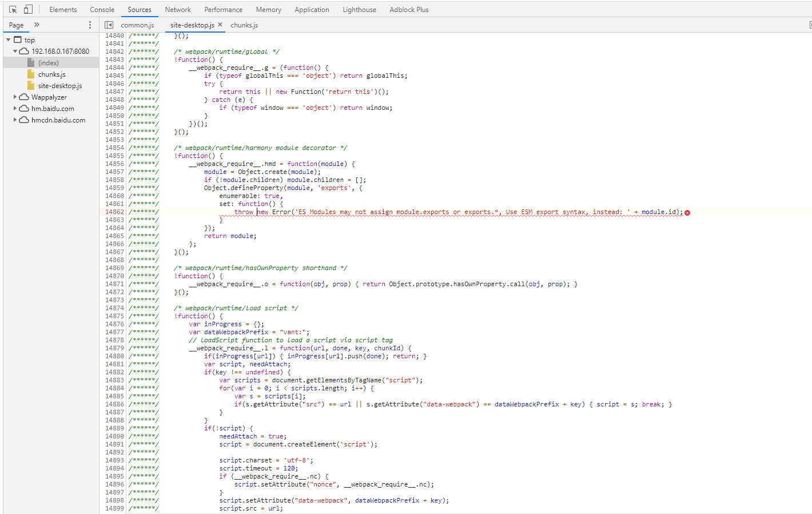Switch to the chunks.js file tab
Screen dimensions: 812x514
tap(244, 25)
